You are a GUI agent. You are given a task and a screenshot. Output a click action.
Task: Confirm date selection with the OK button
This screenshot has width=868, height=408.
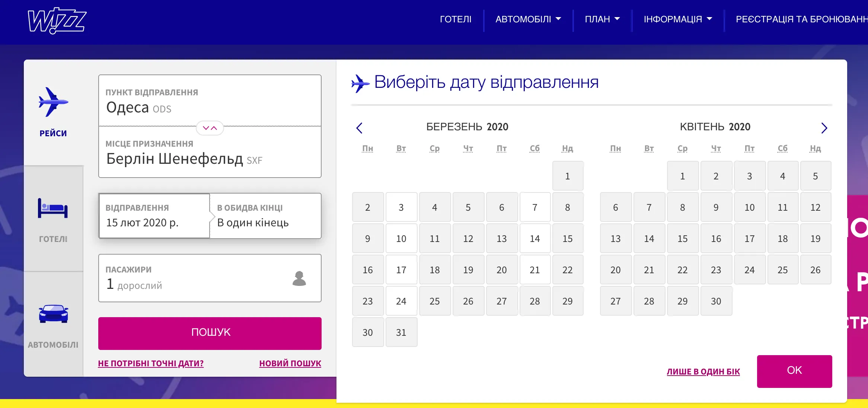pyautogui.click(x=794, y=370)
